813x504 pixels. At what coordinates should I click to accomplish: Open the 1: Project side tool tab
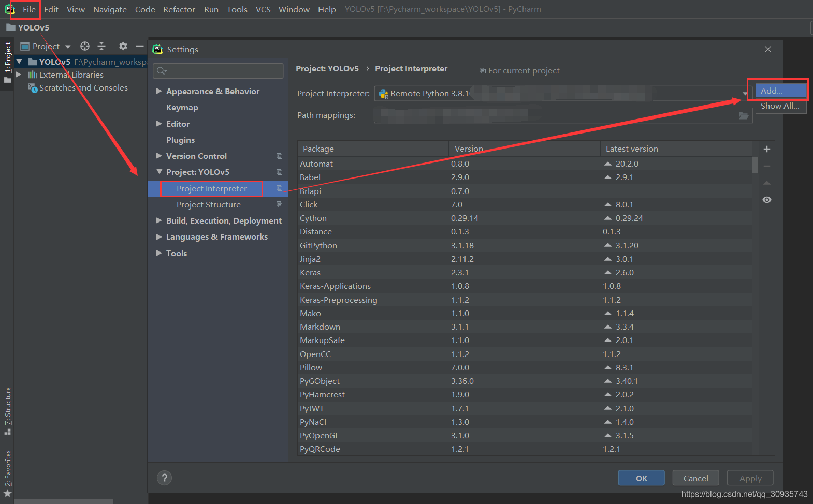(7, 63)
